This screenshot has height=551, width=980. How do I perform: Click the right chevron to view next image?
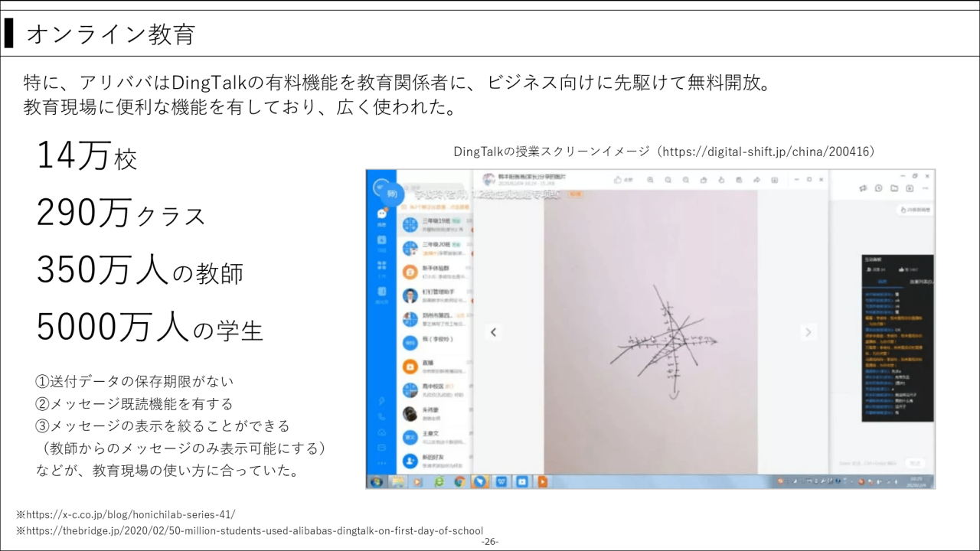pos(808,332)
